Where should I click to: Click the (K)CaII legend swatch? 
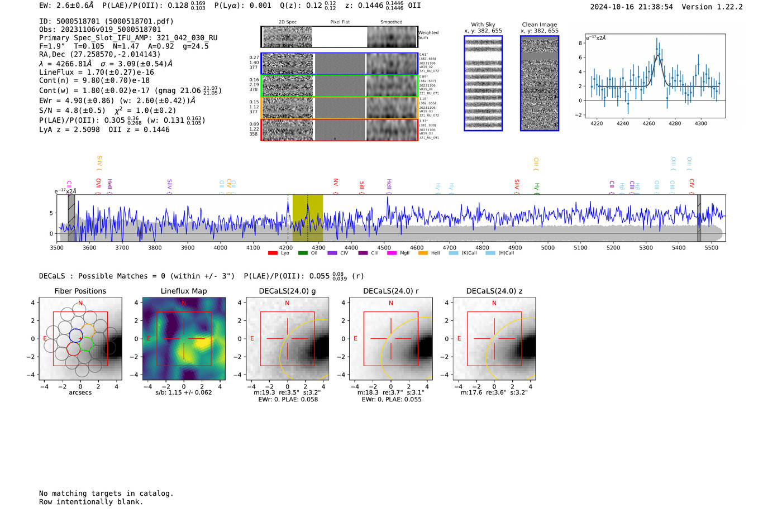454,253
